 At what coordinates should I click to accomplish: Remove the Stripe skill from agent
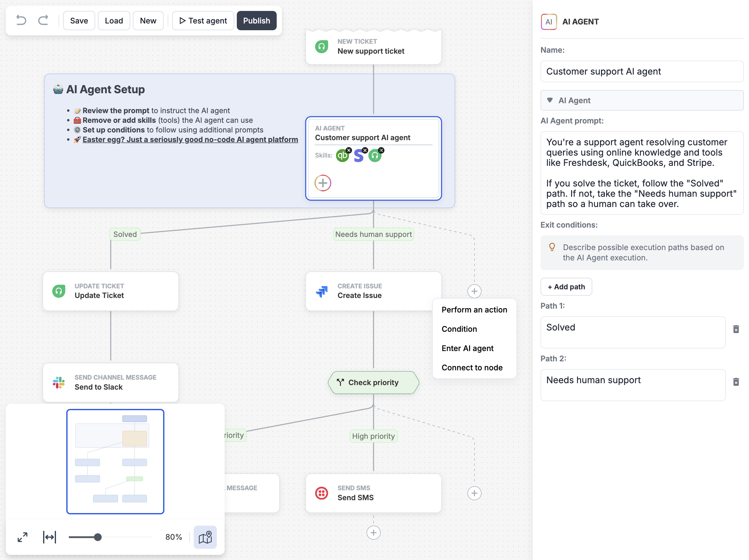coord(365,150)
